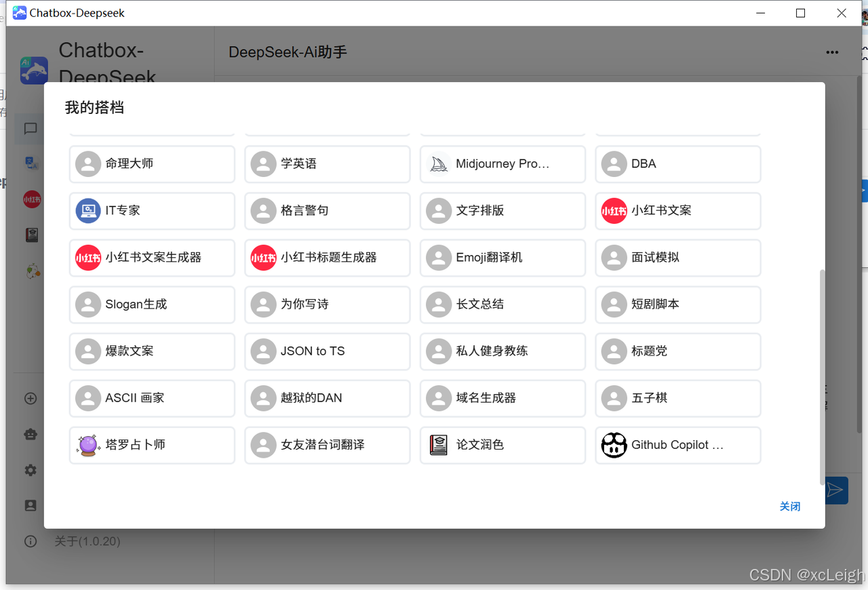
Task: Click the Chatbox dolphin logo in sidebar
Action: click(34, 70)
